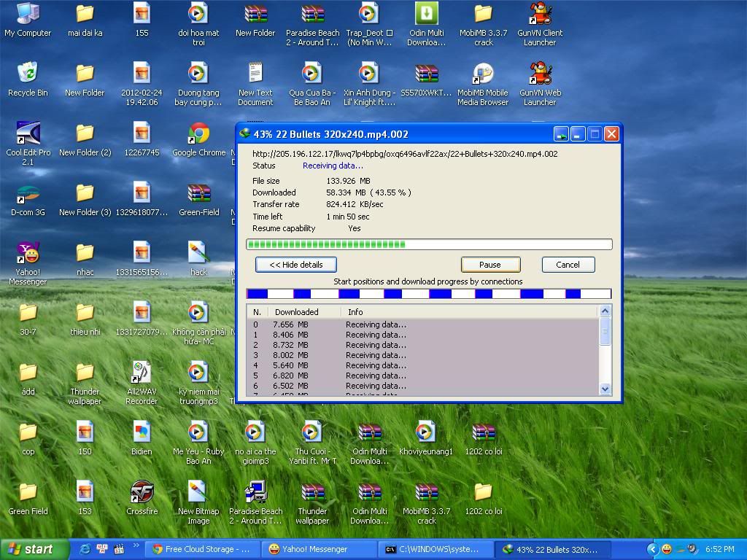
Task: Switch to Yahoo! Messenger taskbar button
Action: click(x=319, y=550)
